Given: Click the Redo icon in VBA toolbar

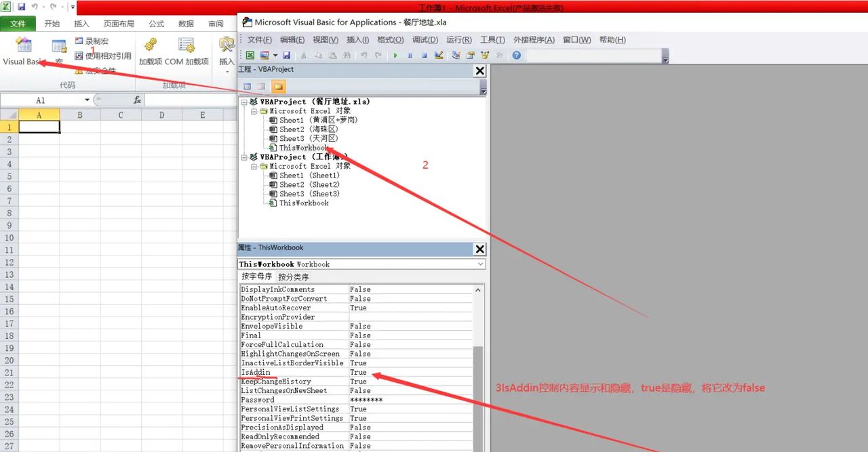Looking at the screenshot, I should (x=378, y=56).
